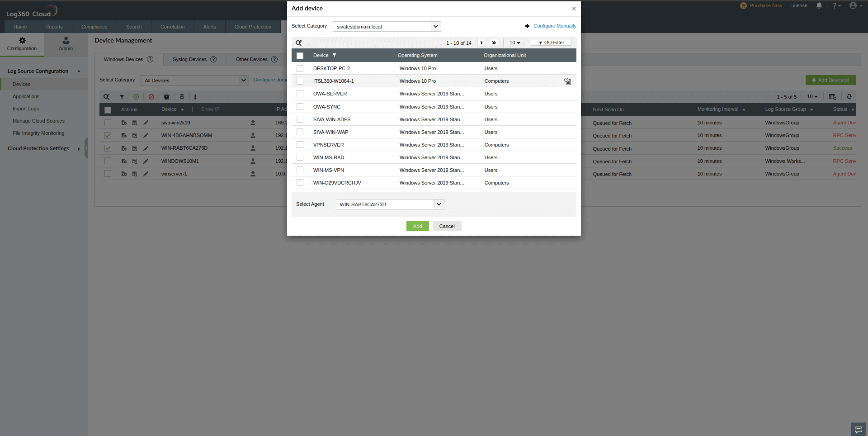Check the SIVA-WIN-ADFS checkbox
868x437 pixels.
(x=300, y=119)
